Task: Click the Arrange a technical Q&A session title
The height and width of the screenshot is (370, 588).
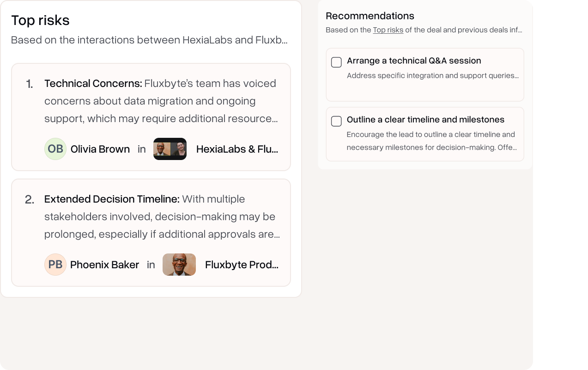Action: coord(414,61)
